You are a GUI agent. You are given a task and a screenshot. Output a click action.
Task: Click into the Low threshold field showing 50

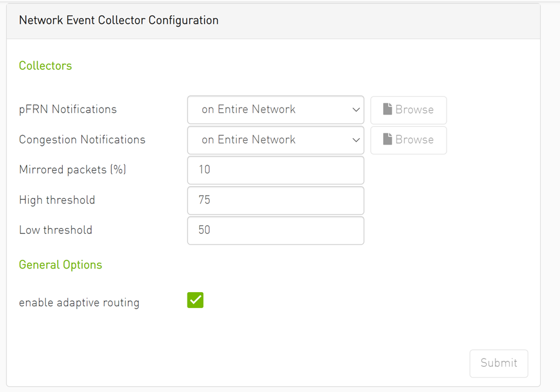click(275, 230)
